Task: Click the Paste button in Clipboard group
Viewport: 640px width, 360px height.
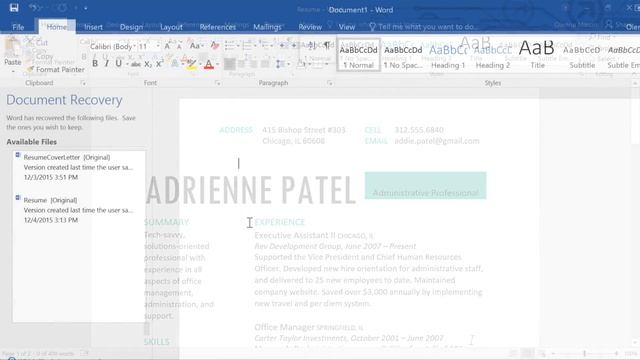Action: coord(12,52)
